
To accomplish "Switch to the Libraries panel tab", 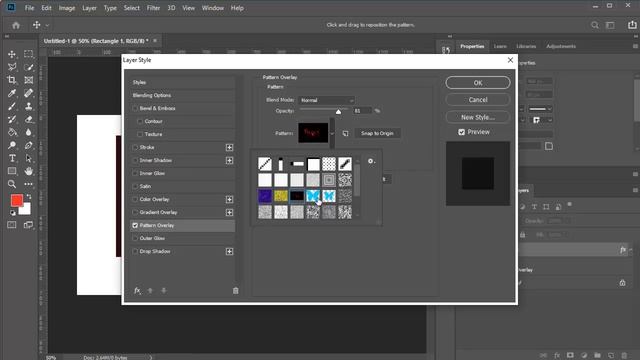I will click(x=526, y=46).
